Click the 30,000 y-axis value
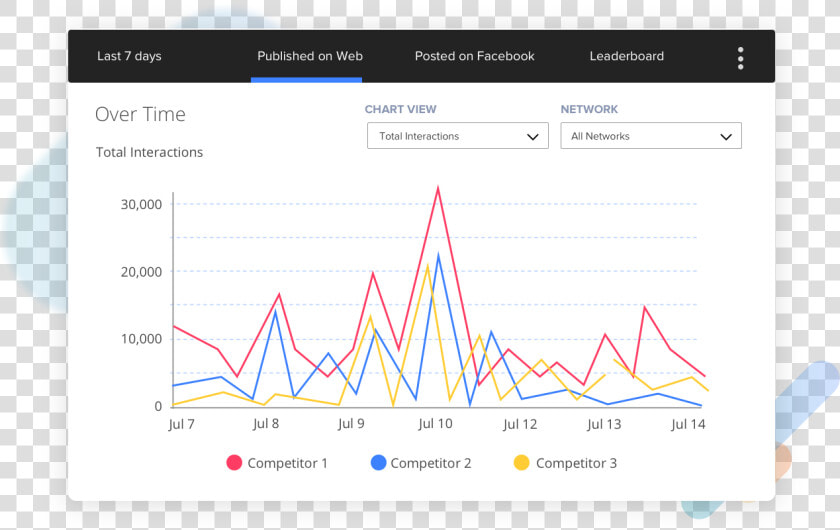Screen dimensions: 840x530 click(x=141, y=204)
